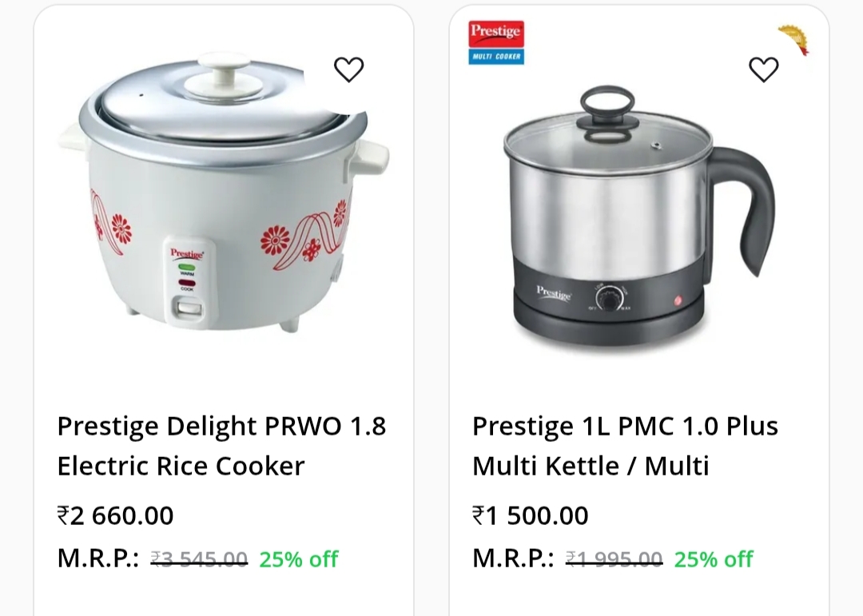Click the temperature dial on the kettle
This screenshot has width=863, height=616.
point(610,300)
